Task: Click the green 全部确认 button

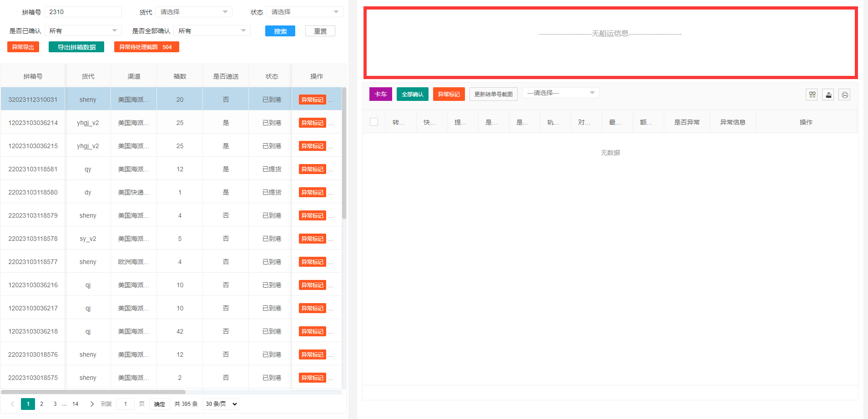Action: click(413, 94)
